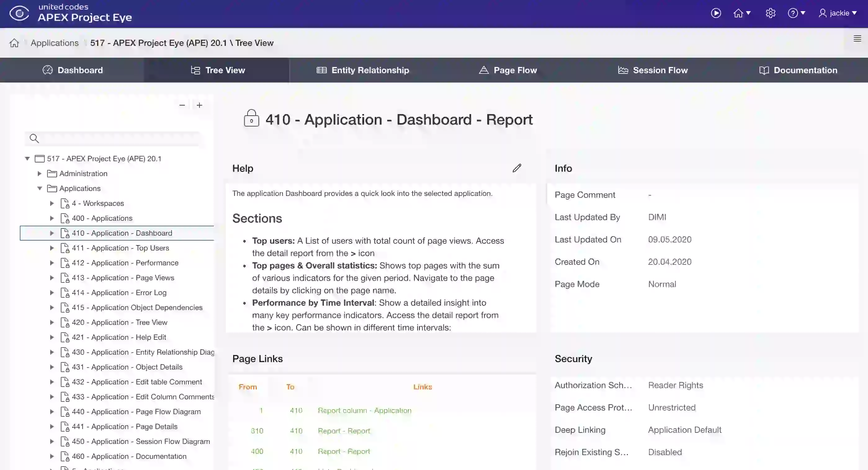Viewport: 868px width, 470px height.
Task: Click the lock icon beside page title
Action: pyautogui.click(x=251, y=118)
